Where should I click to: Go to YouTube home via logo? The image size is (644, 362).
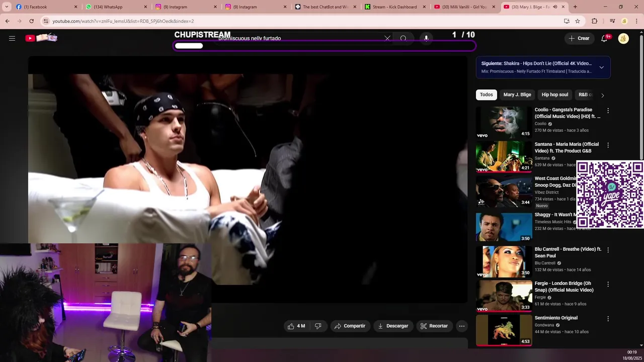[41, 38]
